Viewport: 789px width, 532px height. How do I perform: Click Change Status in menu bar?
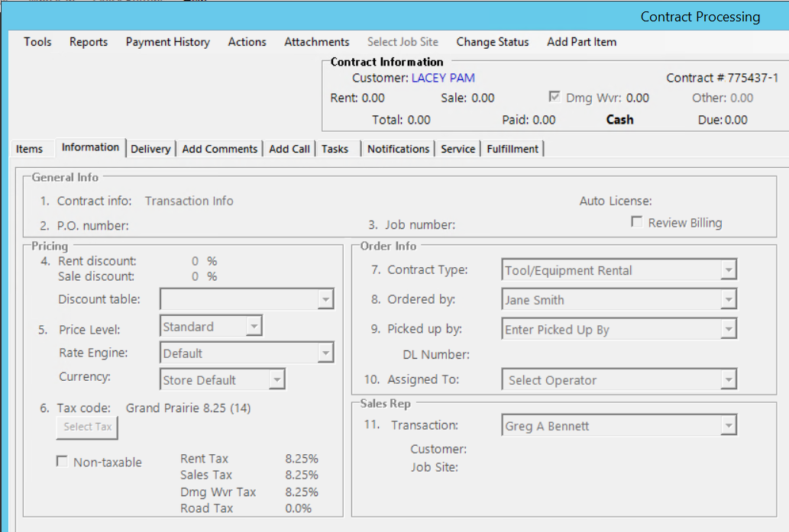(493, 42)
